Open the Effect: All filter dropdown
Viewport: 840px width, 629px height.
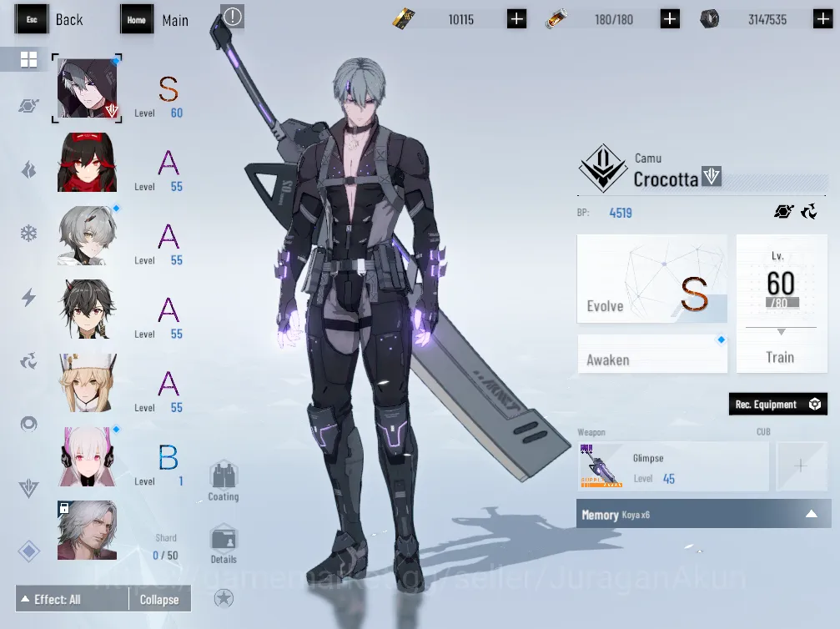coord(73,599)
